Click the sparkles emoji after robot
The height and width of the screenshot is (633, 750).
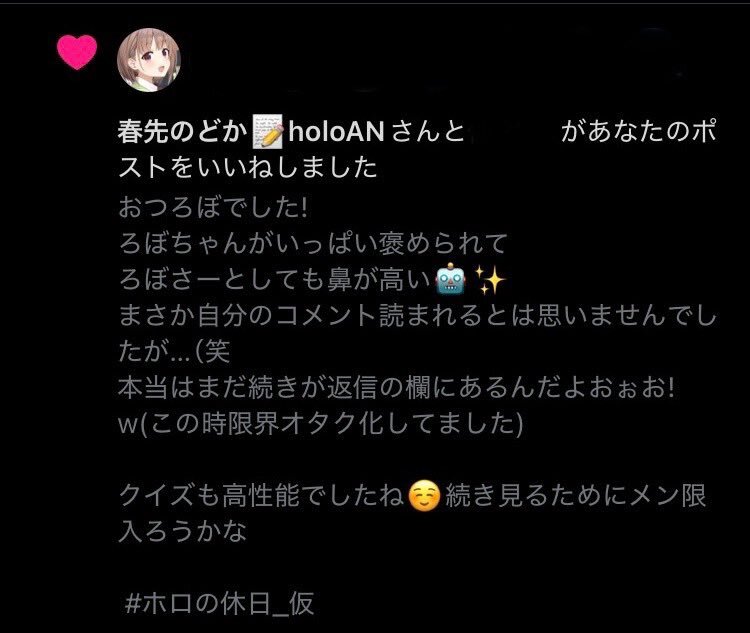489,279
